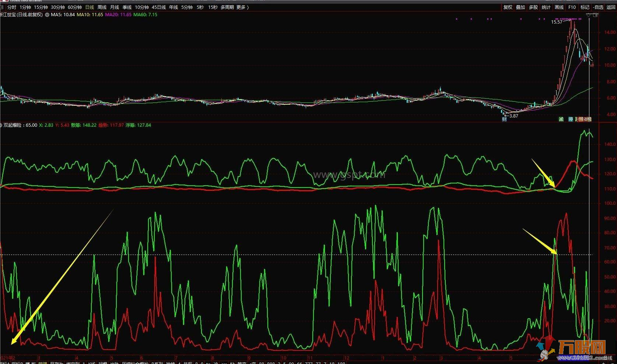Screen dimensions: 617x364
Task: Click the 叠加 overlay button
Action: (520, 7)
